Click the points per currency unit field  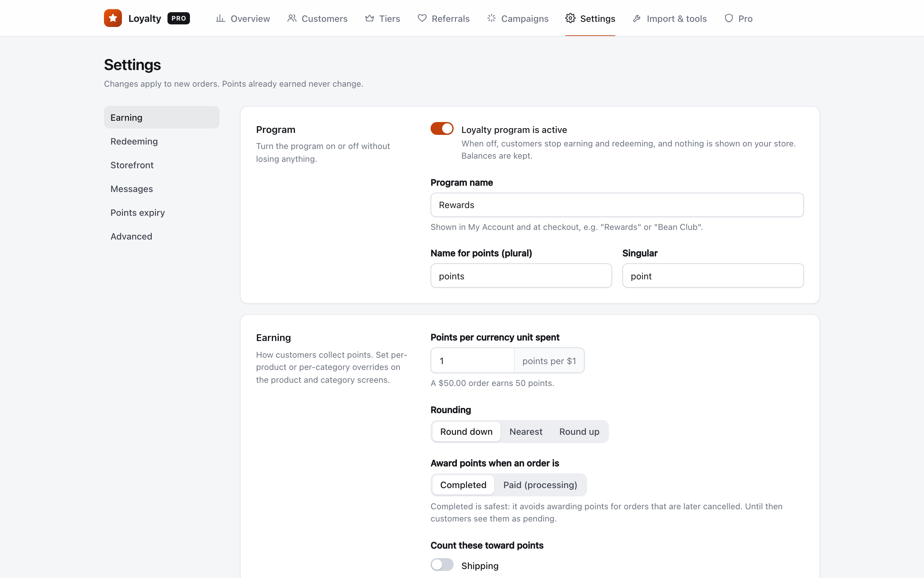coord(472,361)
